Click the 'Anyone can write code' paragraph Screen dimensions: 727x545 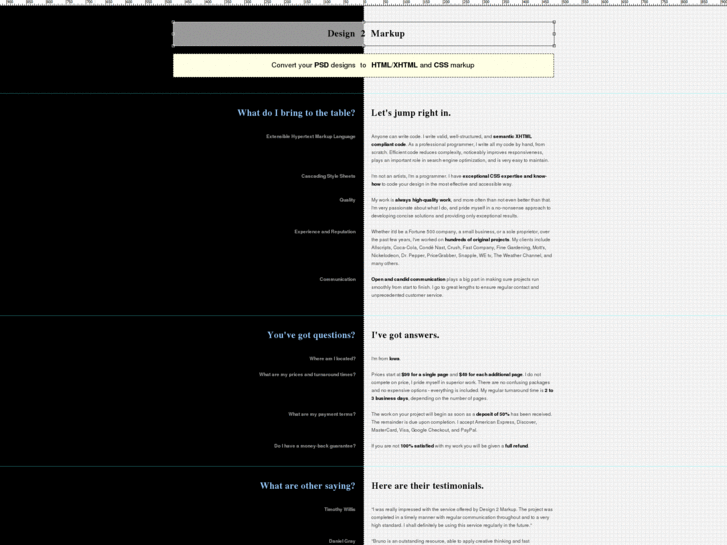[460, 148]
